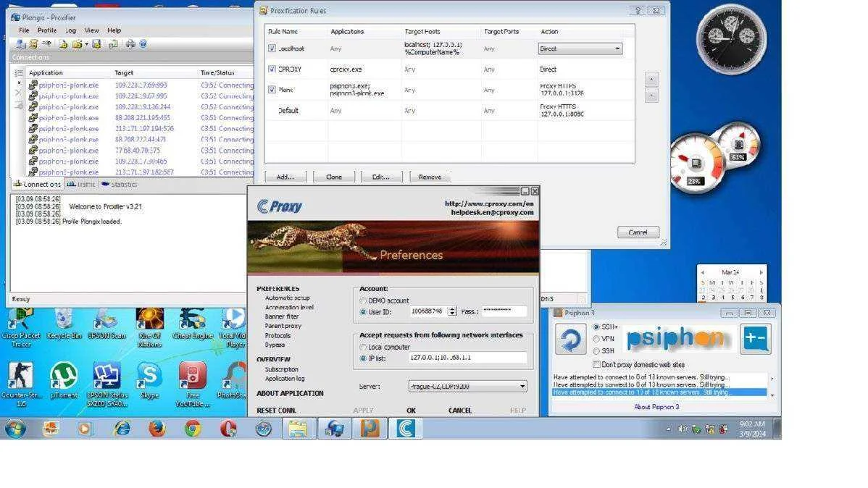
Task: Open Google Chrome from the taskbar
Action: [x=193, y=429]
